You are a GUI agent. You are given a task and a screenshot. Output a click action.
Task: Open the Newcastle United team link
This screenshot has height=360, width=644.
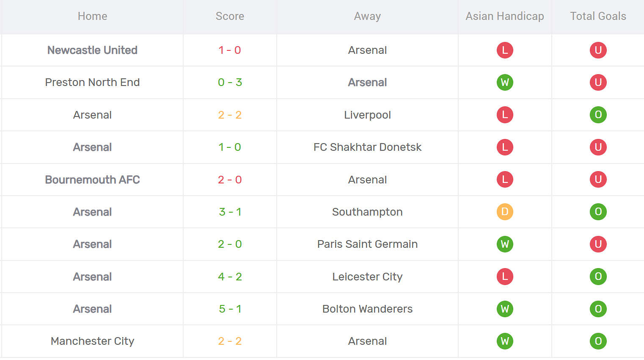pos(92,50)
